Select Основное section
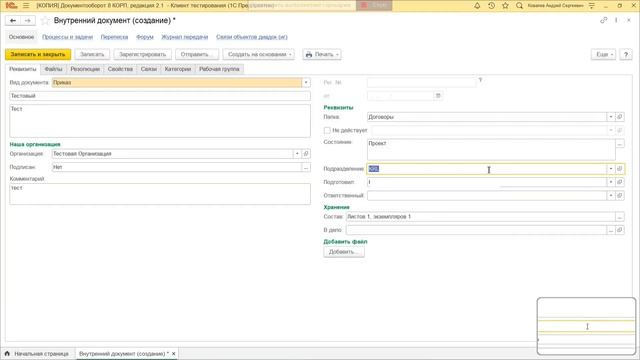 pos(22,37)
